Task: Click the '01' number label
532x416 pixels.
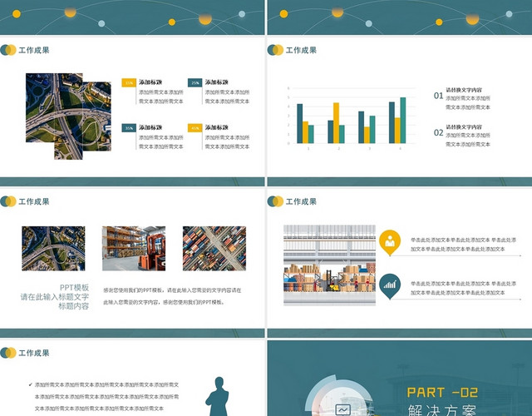Action: tap(438, 96)
